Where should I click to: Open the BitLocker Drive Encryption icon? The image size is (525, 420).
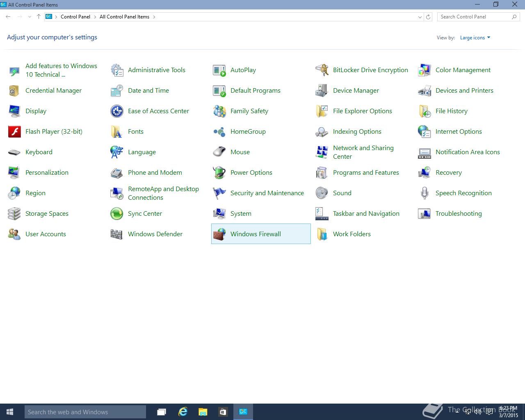pos(322,70)
